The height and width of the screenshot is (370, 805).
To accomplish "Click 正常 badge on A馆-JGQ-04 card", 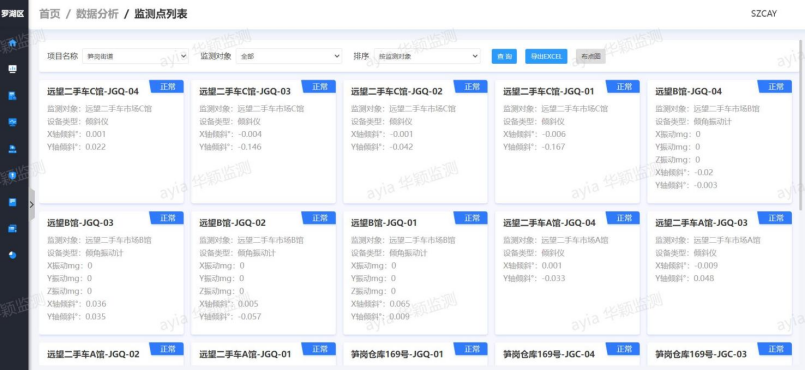I will [623, 218].
